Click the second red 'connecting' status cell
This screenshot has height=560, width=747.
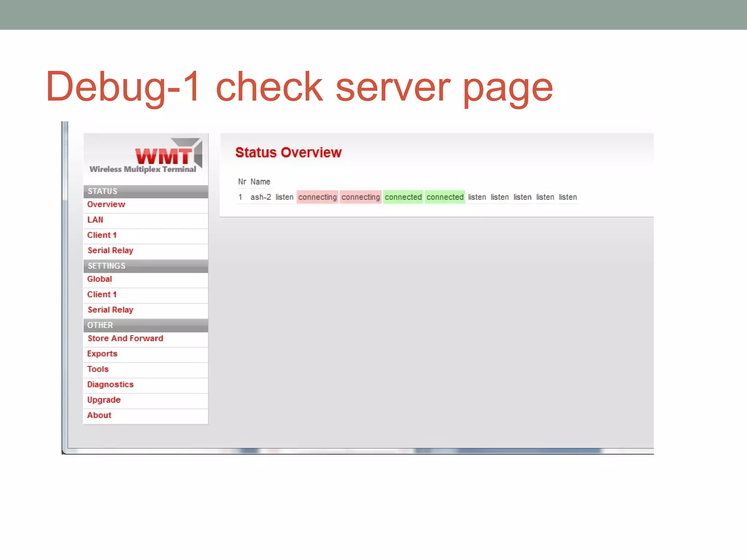361,197
